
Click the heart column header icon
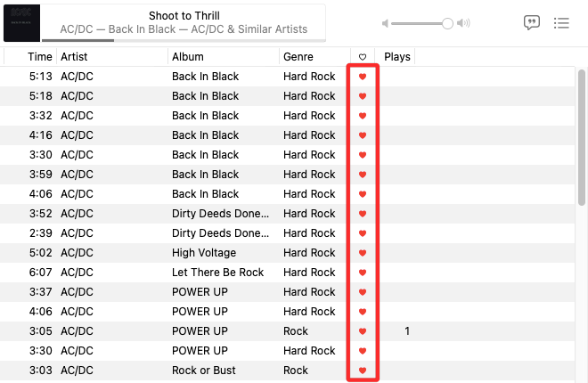coord(363,57)
